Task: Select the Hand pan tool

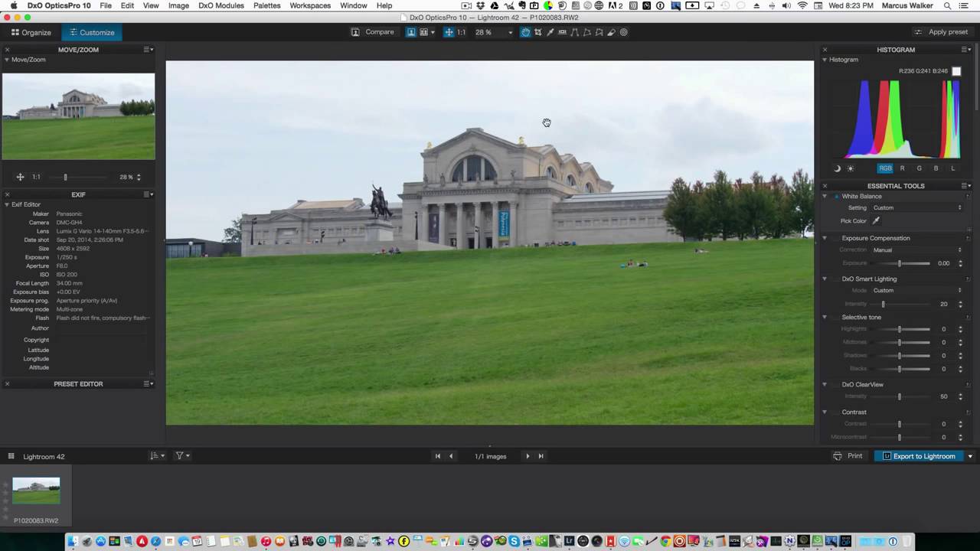Action: (525, 32)
